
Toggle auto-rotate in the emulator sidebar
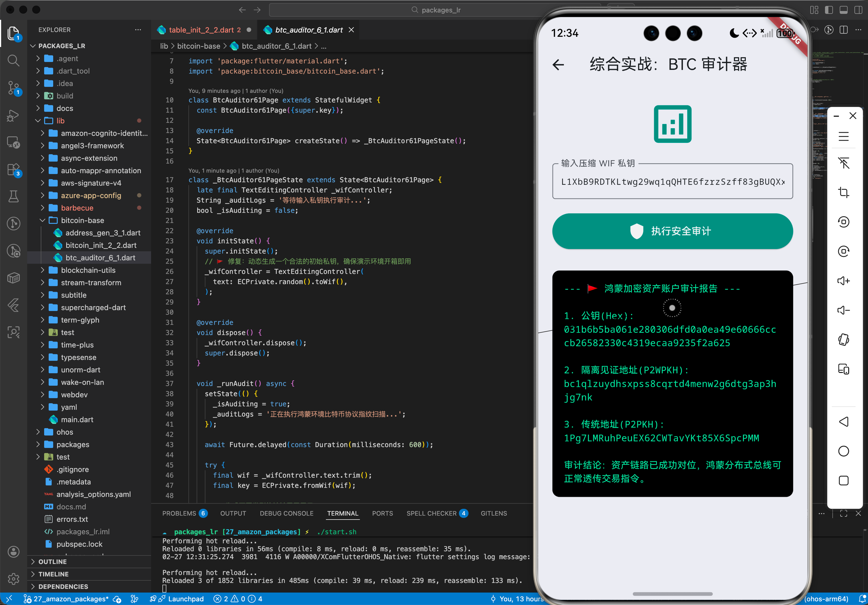[843, 340]
